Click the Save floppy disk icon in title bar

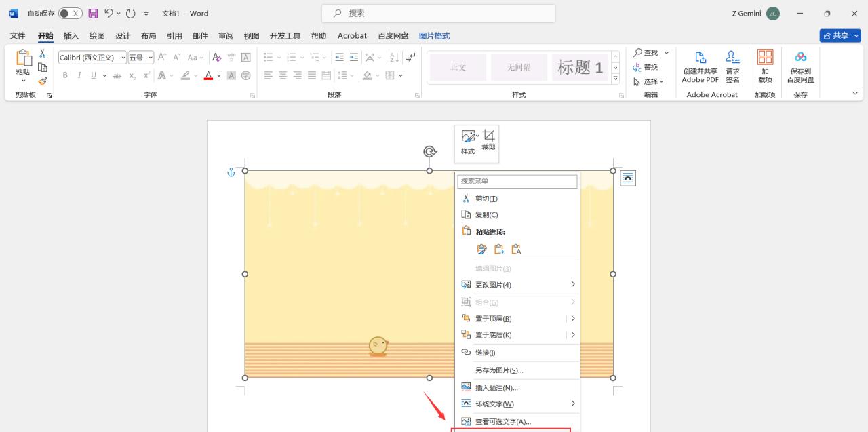[94, 14]
